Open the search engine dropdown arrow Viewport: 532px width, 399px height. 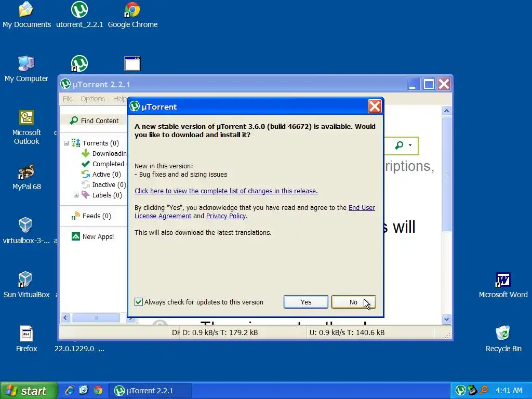[410, 145]
